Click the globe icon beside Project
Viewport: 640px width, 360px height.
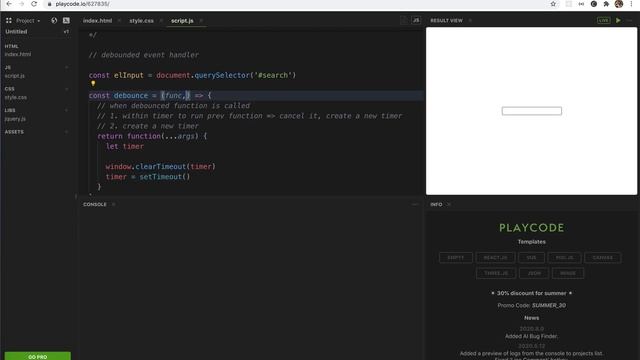click(x=54, y=20)
